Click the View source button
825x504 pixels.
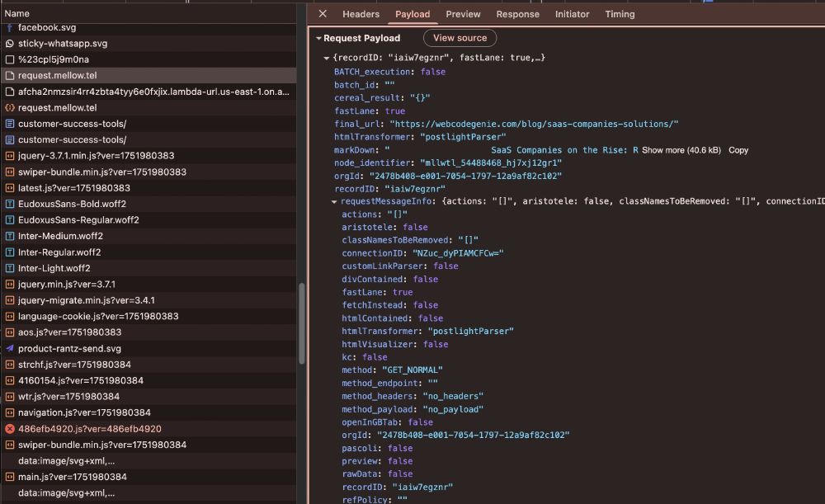pos(460,38)
